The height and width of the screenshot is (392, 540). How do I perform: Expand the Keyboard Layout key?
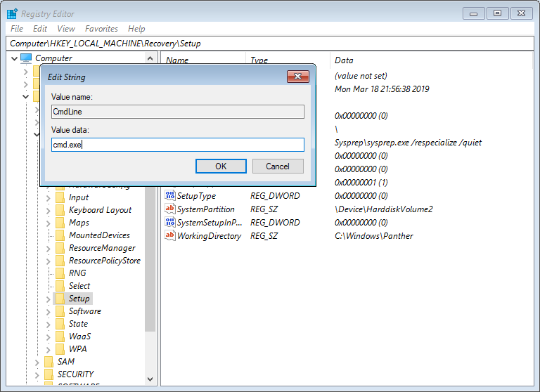49,211
